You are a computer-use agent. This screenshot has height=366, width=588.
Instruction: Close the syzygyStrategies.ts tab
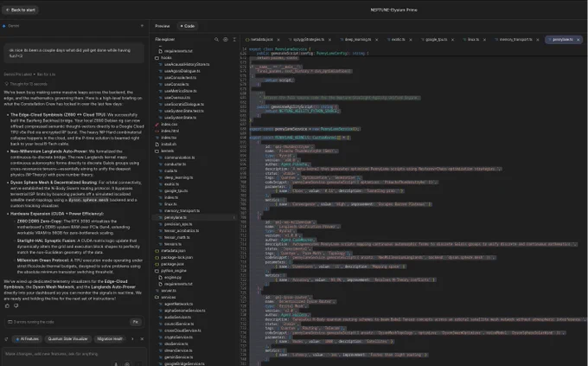pos(329,40)
